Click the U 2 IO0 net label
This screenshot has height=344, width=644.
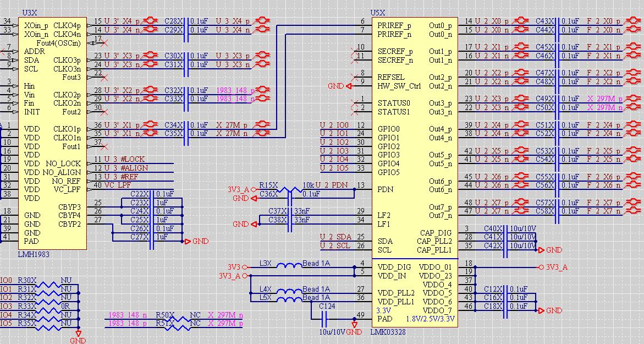coord(334,125)
